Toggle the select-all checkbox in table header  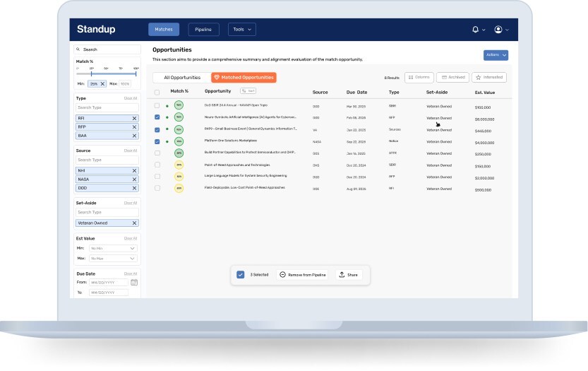(157, 93)
